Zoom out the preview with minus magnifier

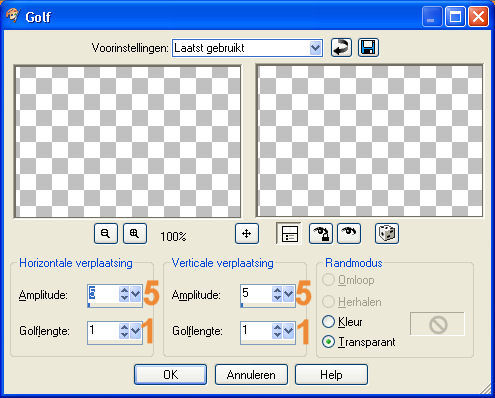pos(106,234)
